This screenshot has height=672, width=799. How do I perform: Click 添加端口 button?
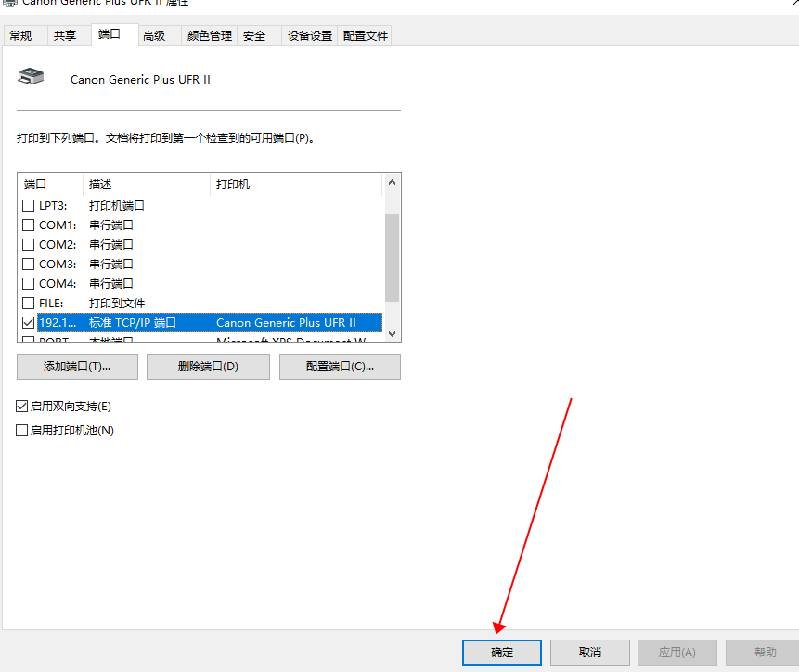coord(77,367)
